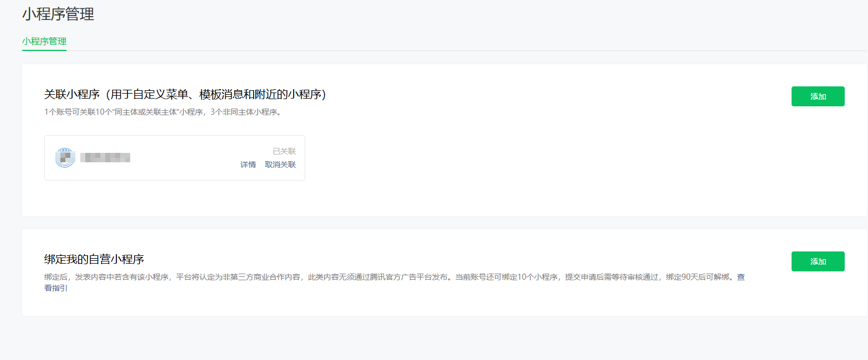Screen dimensions: 868x360
Task: Click empty area below the linked mini program card
Action: click(174, 198)
